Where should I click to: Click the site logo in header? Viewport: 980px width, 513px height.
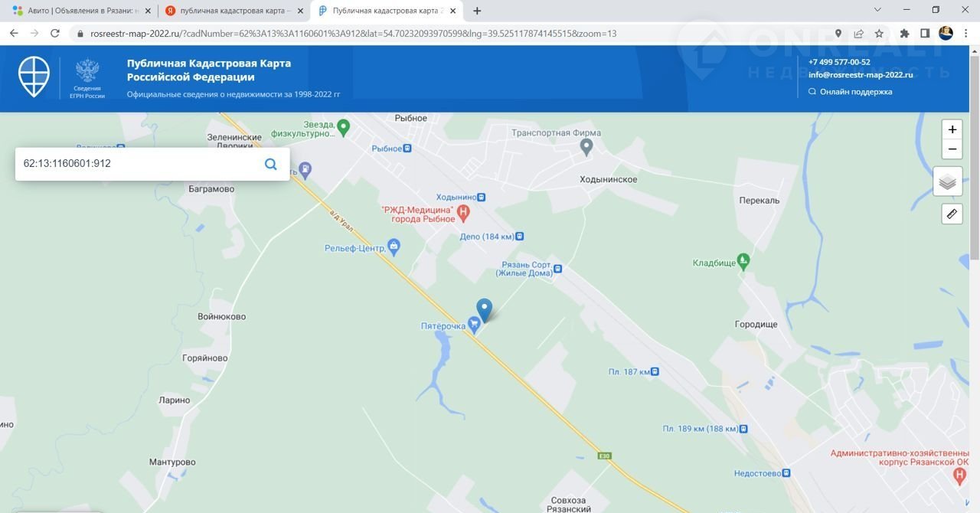(34, 77)
